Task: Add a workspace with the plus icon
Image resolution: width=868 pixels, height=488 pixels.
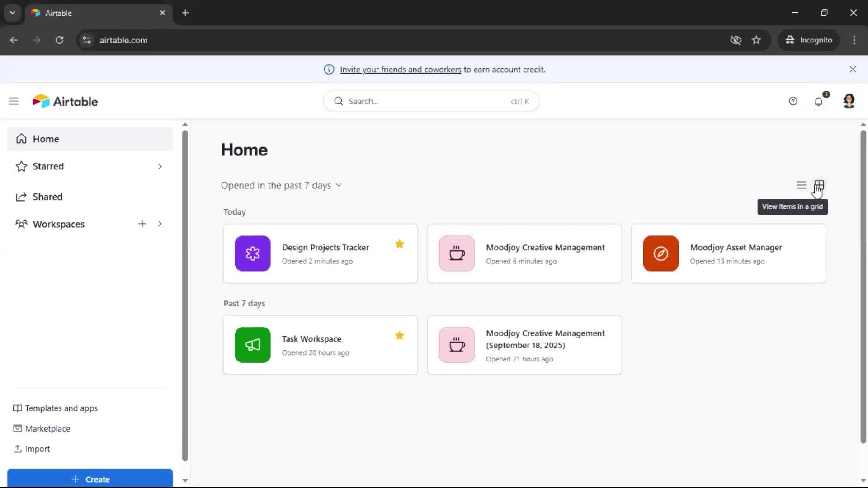Action: (x=142, y=224)
